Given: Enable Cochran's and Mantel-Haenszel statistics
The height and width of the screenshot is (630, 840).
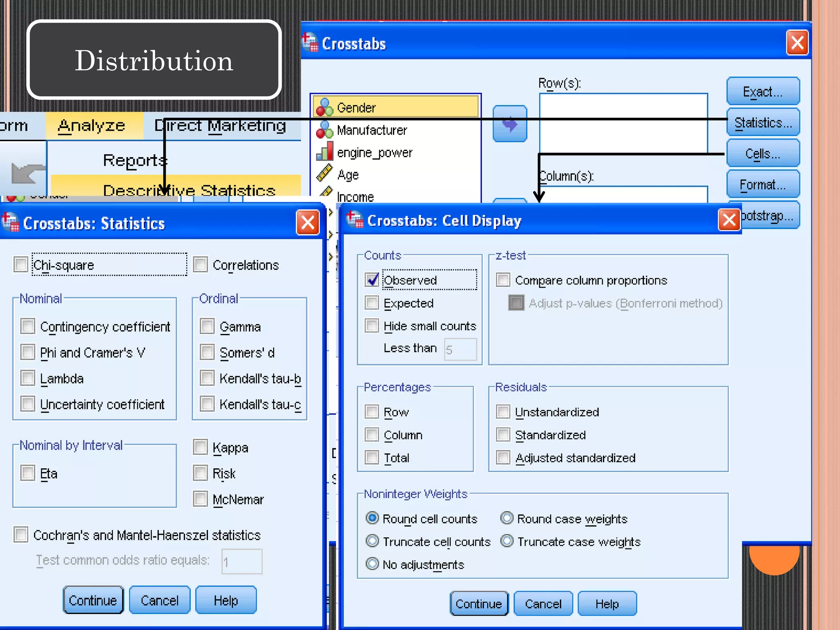Looking at the screenshot, I should point(21,534).
